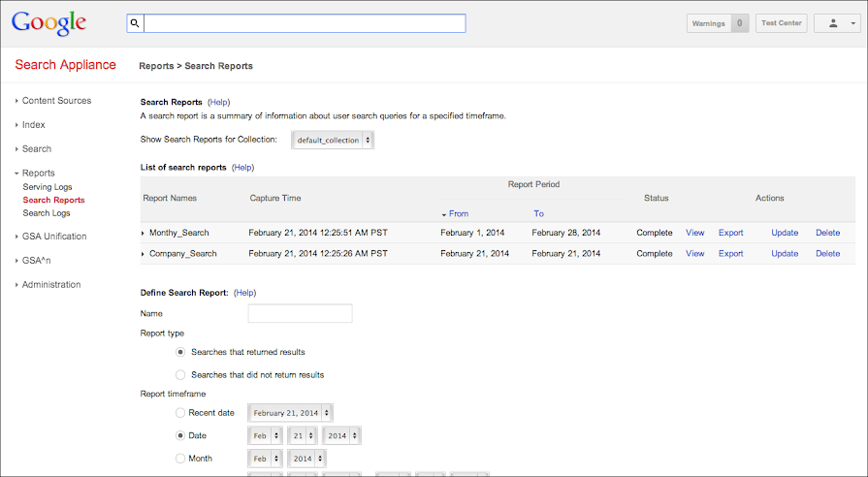Open Search Logs in sidebar
Viewport: 868px width, 477px height.
[x=47, y=213]
